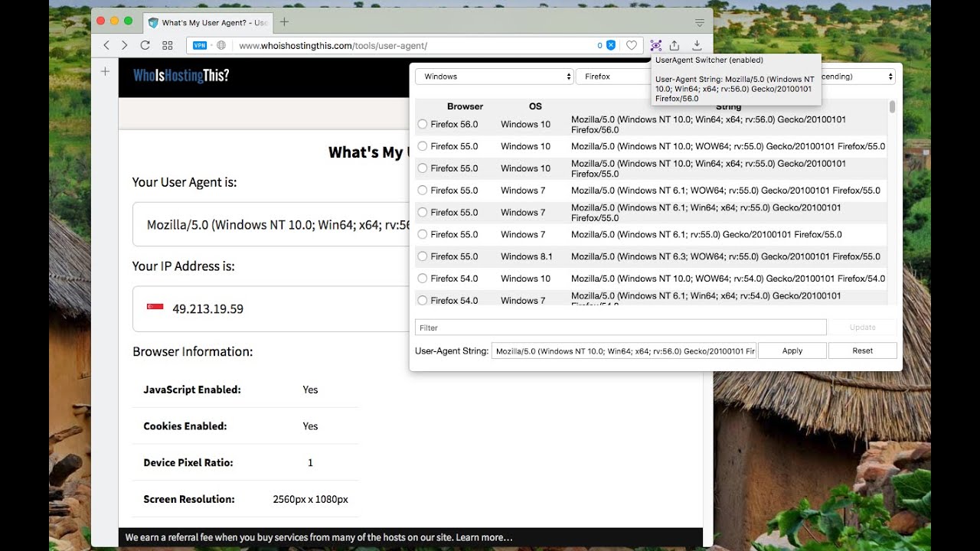Switch to the What's My User Agent tab
Image resolution: width=980 pixels, height=551 pixels.
pos(207,22)
